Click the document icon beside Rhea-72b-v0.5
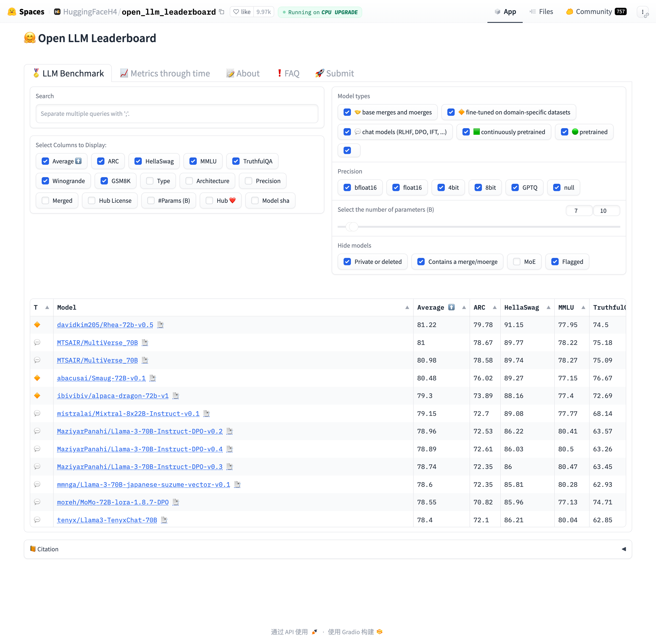Viewport: 656px width, 644px height. [160, 325]
